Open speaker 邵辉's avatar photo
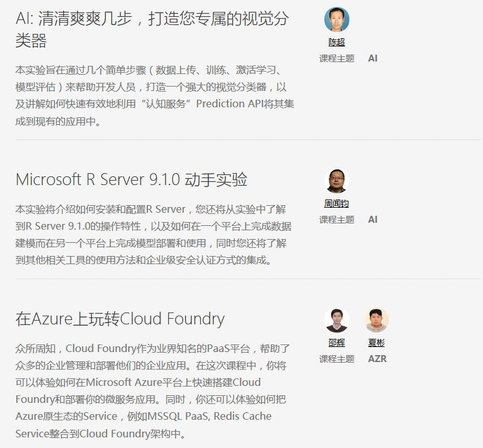The image size is (483, 448). pyautogui.click(x=337, y=320)
